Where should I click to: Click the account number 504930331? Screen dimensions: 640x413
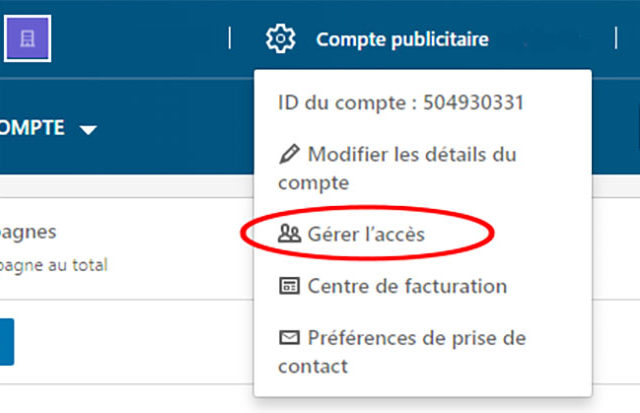[473, 102]
